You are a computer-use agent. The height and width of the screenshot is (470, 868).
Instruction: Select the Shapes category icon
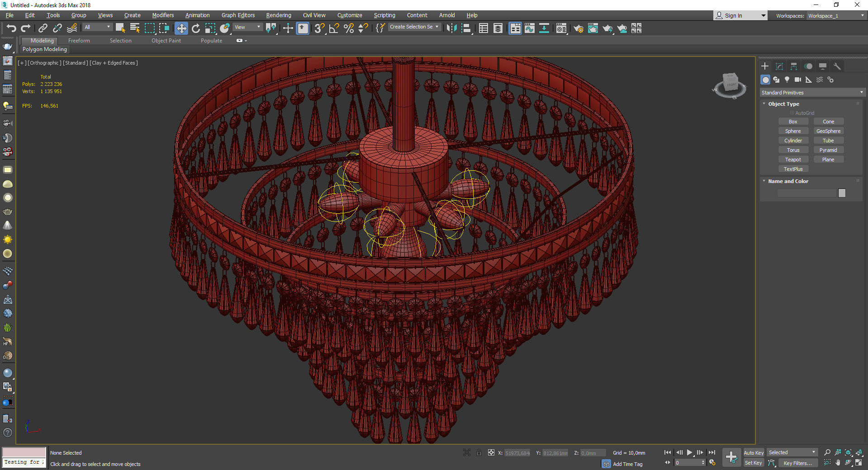(x=776, y=80)
